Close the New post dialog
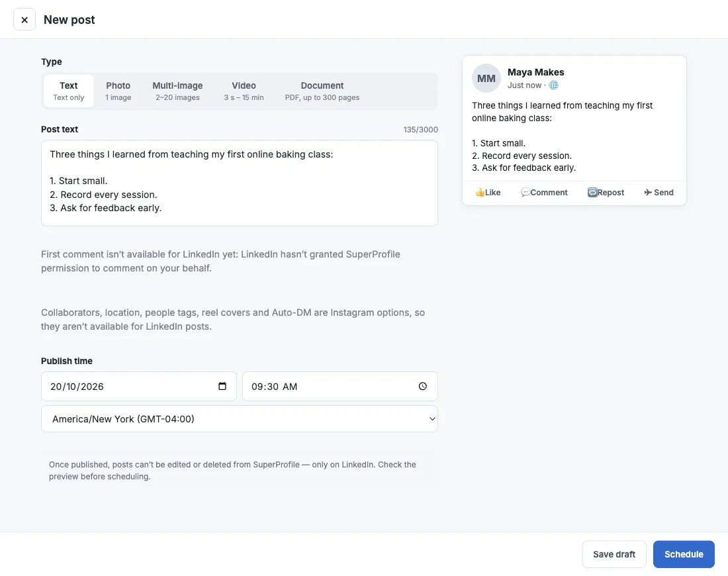728x576 pixels. (24, 19)
